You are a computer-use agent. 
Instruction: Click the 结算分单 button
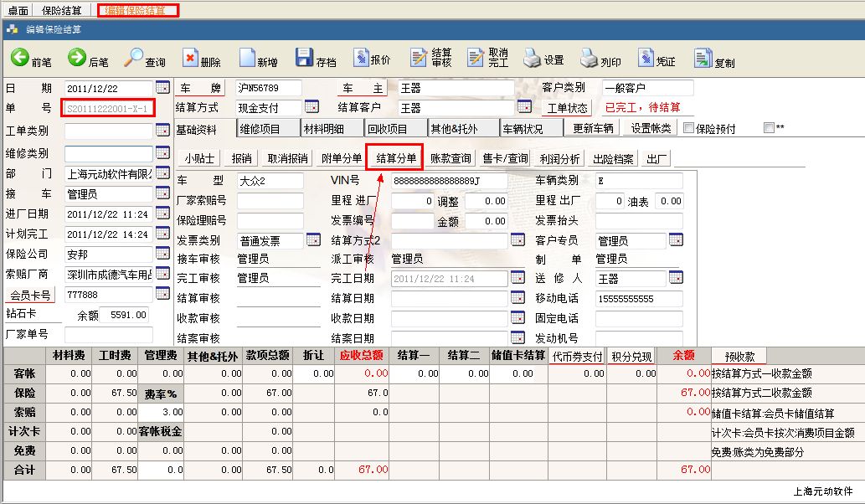pos(396,157)
